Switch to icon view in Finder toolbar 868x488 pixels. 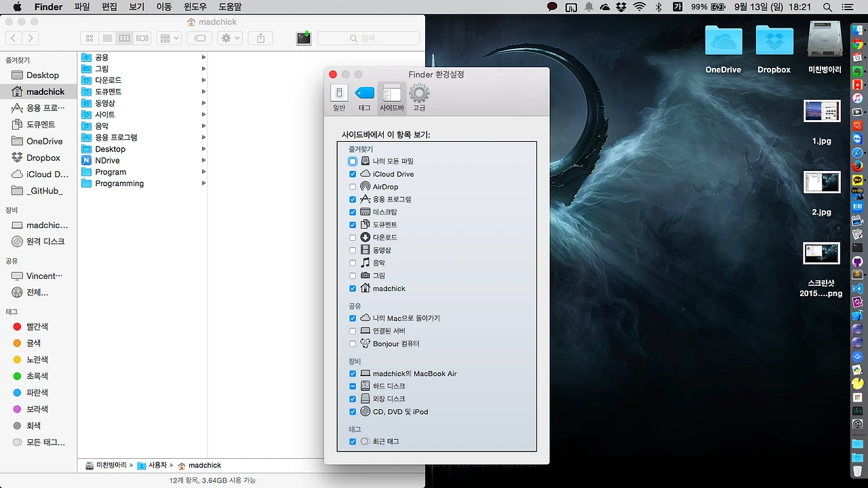(90, 39)
